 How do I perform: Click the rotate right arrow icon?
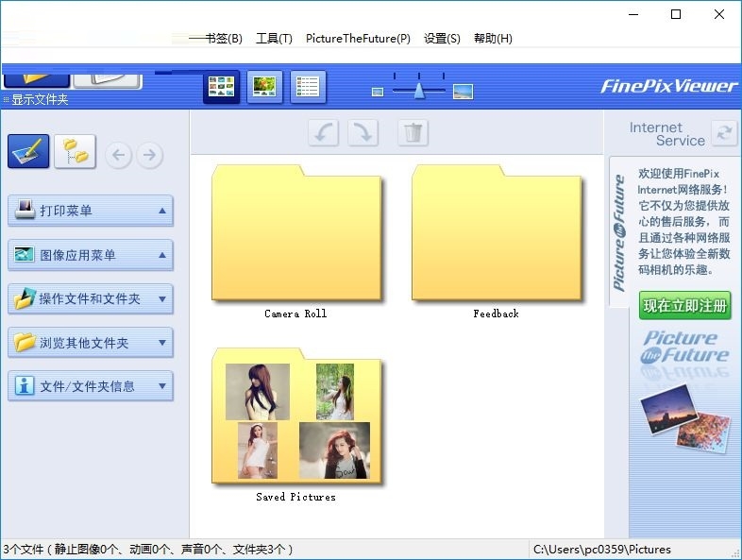[363, 133]
